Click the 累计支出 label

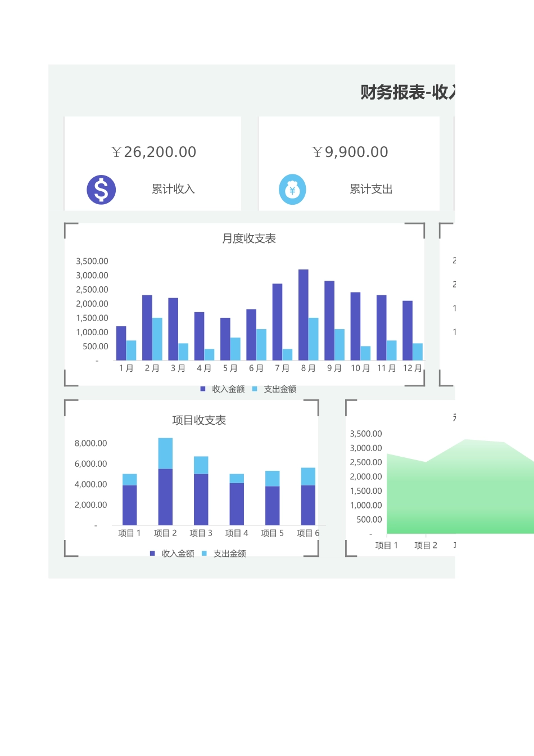tap(371, 189)
